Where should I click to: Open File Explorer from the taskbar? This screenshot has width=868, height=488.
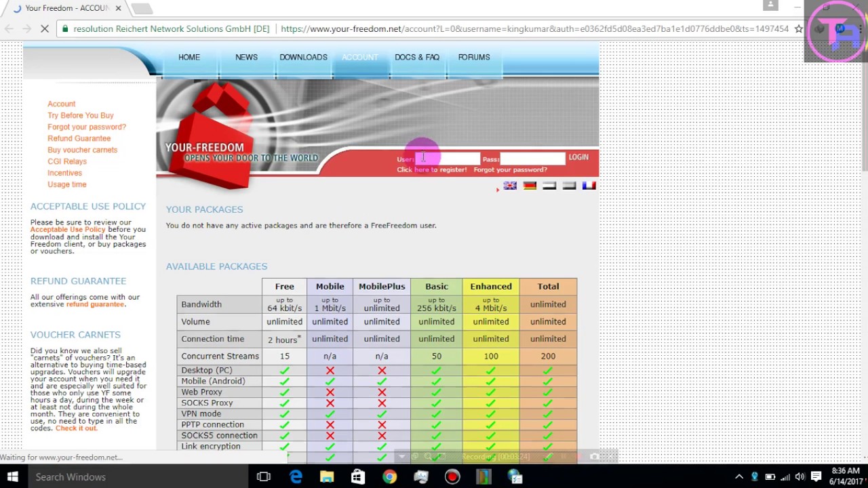(327, 476)
